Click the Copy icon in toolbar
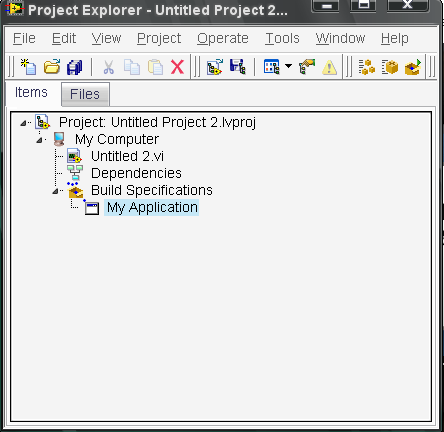The image size is (444, 432). [132, 67]
